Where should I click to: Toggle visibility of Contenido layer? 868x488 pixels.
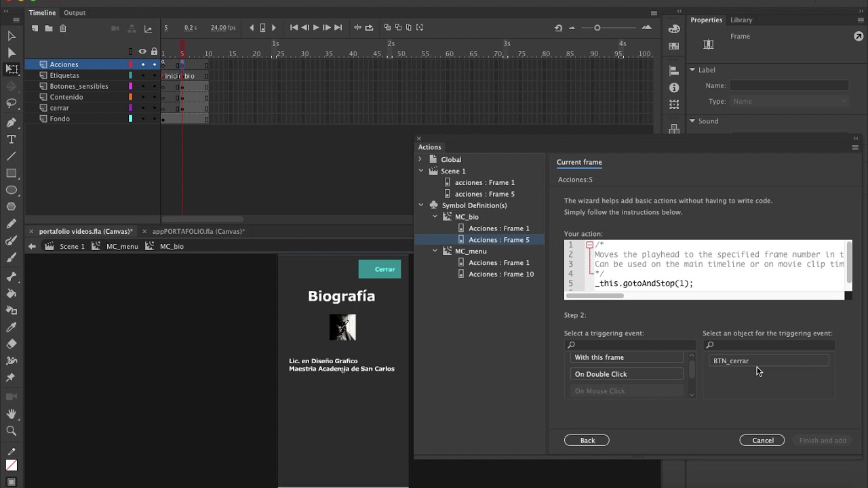[x=142, y=97]
